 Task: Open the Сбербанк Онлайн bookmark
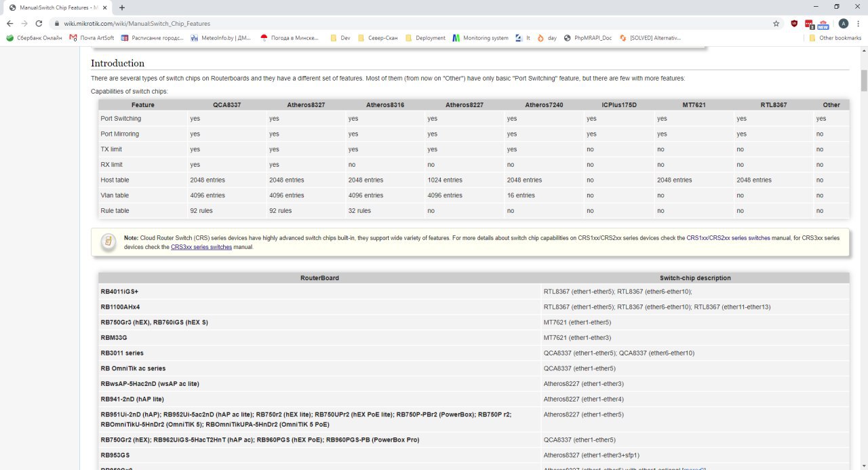click(x=34, y=38)
